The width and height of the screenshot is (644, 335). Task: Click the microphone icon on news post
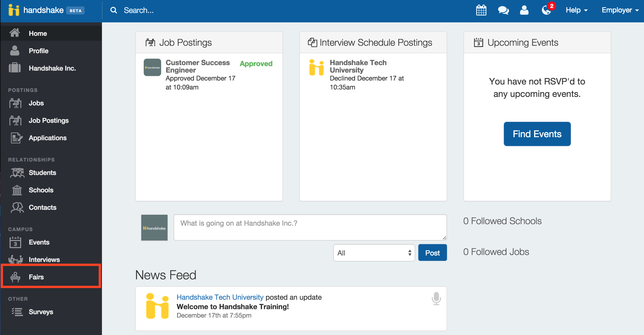(436, 298)
